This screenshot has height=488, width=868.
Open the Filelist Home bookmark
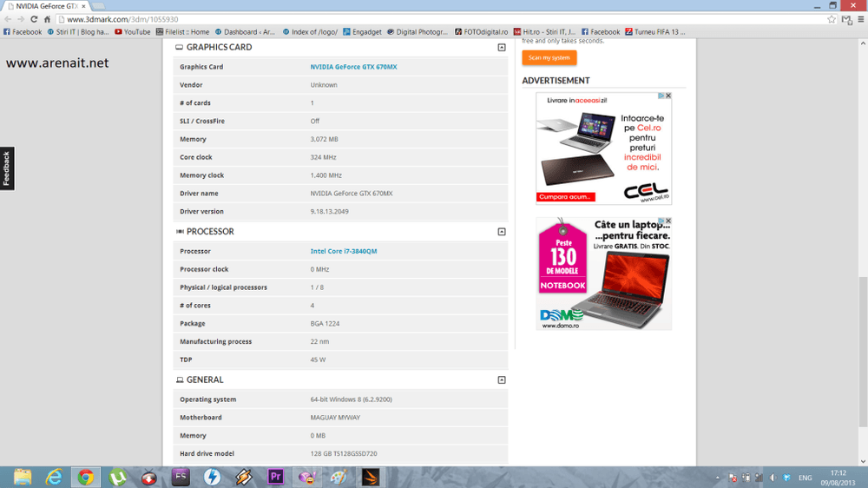(x=182, y=32)
